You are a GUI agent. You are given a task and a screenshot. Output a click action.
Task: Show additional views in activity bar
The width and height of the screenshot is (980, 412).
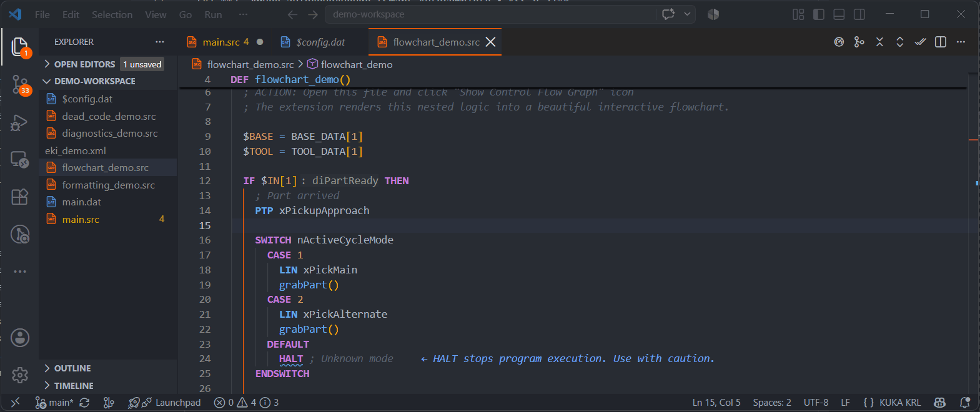20,272
